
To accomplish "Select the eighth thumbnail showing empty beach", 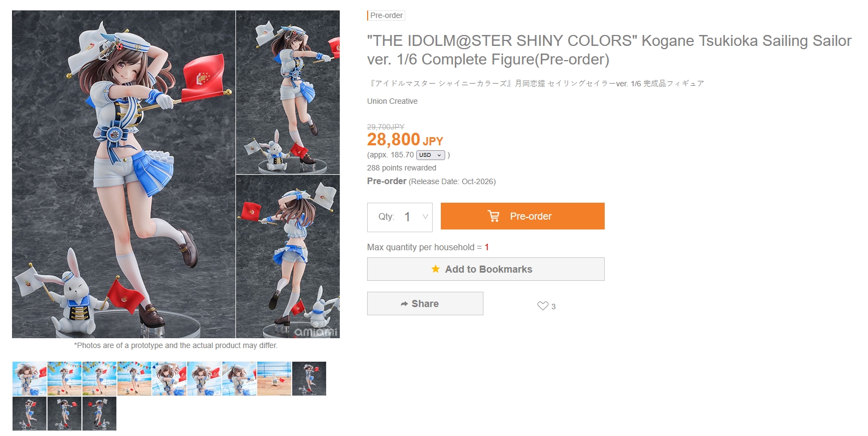I will coord(274,379).
